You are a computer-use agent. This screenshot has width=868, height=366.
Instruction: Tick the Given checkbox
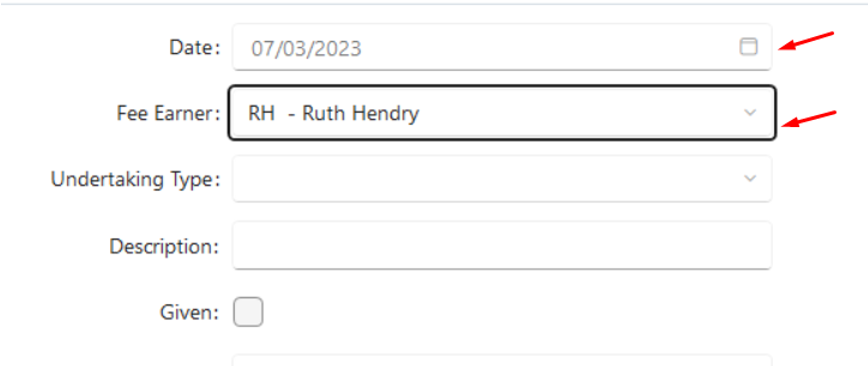pyautogui.click(x=248, y=312)
